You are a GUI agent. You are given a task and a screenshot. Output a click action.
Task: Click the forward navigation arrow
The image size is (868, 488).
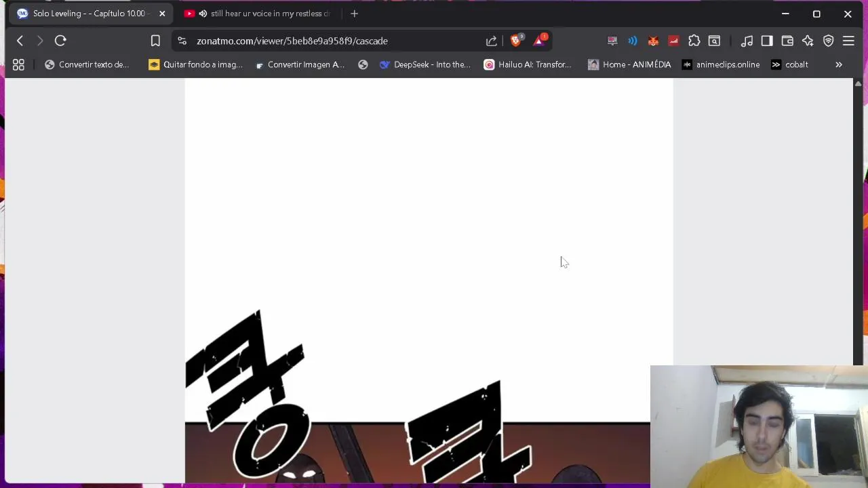pos(40,41)
